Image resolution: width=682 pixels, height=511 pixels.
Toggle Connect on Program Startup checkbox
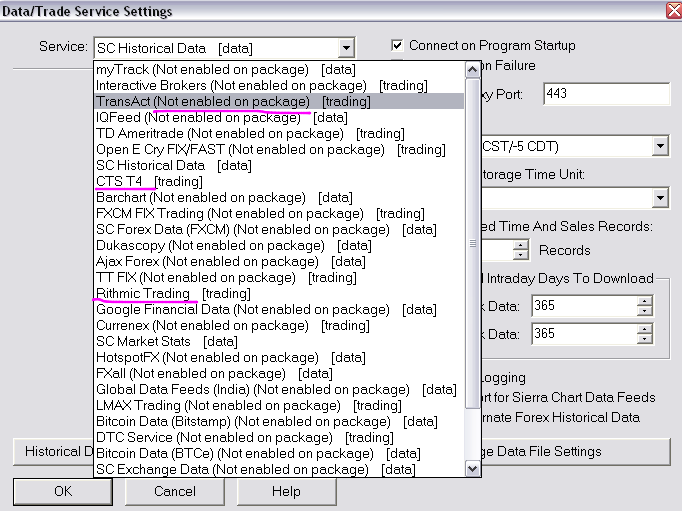click(397, 45)
